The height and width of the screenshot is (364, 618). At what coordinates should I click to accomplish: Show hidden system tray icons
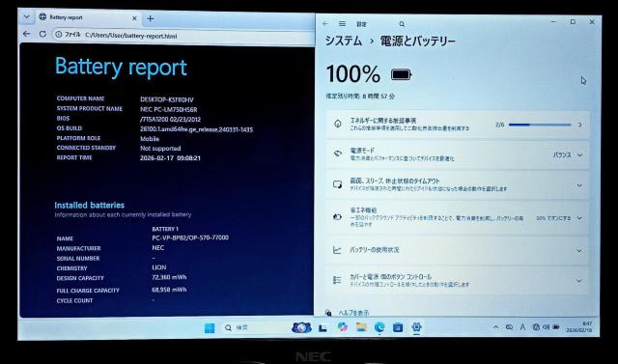click(x=495, y=327)
